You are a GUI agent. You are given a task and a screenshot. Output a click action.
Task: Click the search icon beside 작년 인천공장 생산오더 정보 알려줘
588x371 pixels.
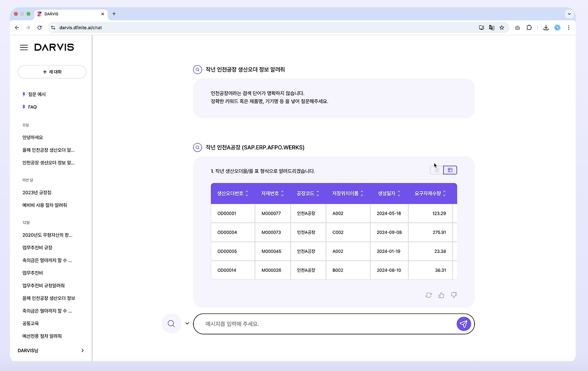pyautogui.click(x=198, y=70)
